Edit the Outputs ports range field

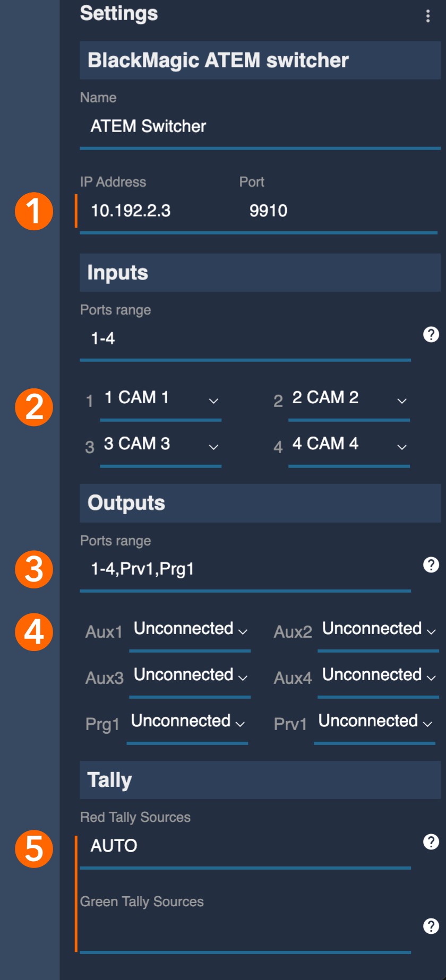244,569
